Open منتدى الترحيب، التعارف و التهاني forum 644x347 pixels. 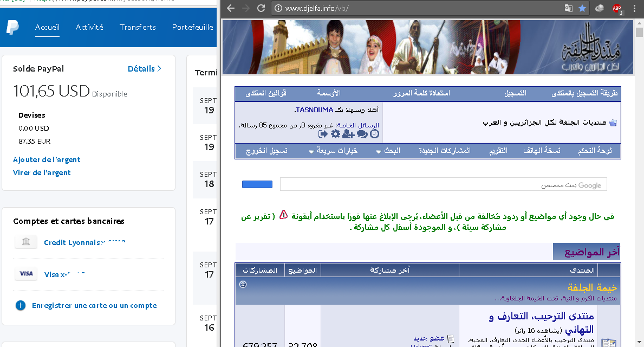tap(541, 323)
